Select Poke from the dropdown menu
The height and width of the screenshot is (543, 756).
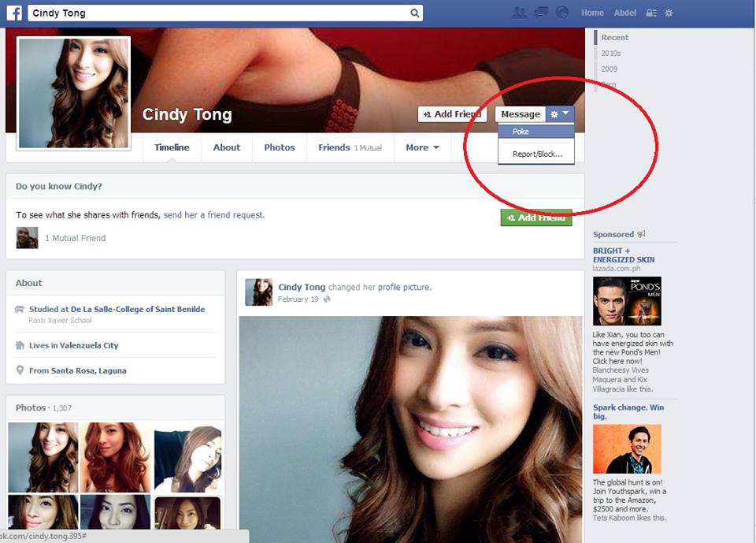point(536,132)
